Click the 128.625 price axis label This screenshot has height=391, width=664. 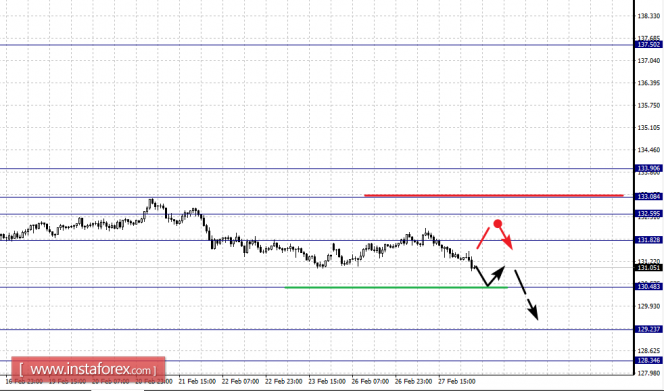click(649, 351)
